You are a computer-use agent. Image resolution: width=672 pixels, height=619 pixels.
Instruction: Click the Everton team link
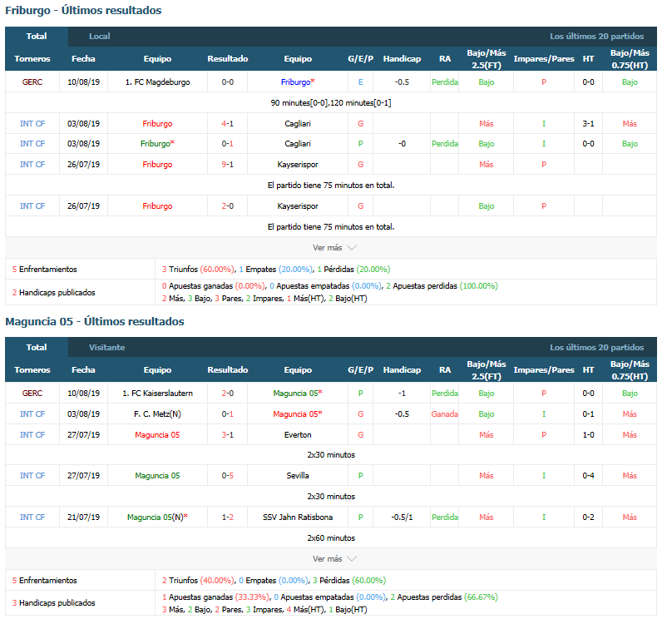click(x=298, y=434)
